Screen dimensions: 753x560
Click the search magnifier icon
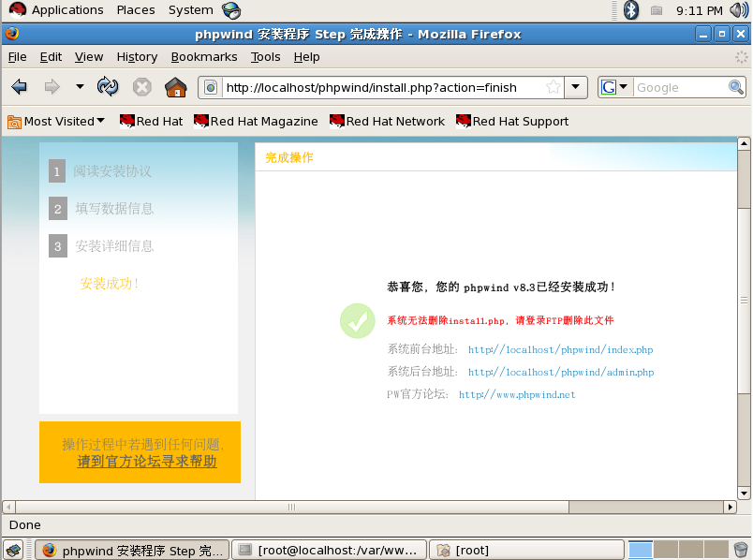click(x=736, y=87)
